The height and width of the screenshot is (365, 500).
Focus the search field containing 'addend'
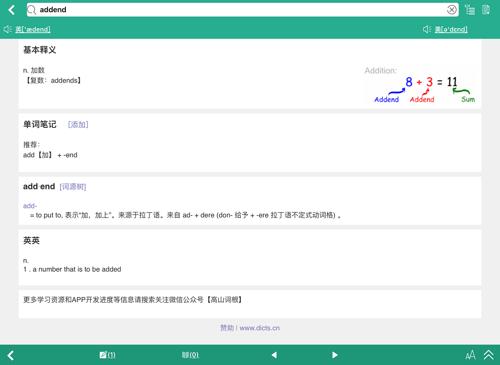click(242, 10)
